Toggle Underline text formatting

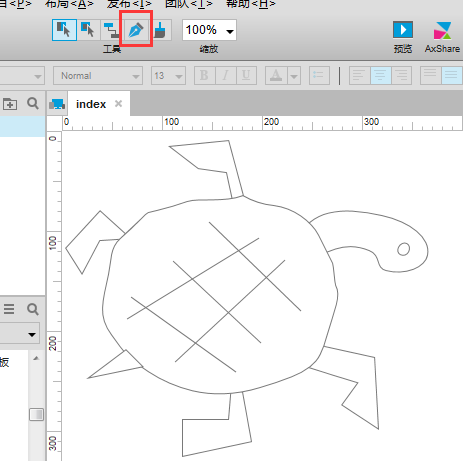pyautogui.click(x=246, y=76)
